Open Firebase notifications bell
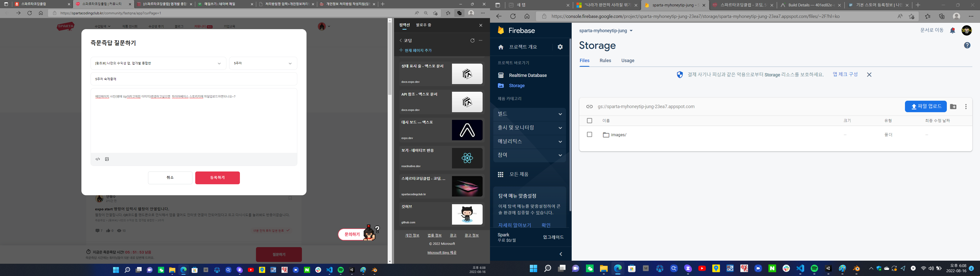Screen dimensions: 980x276 pos(952,30)
